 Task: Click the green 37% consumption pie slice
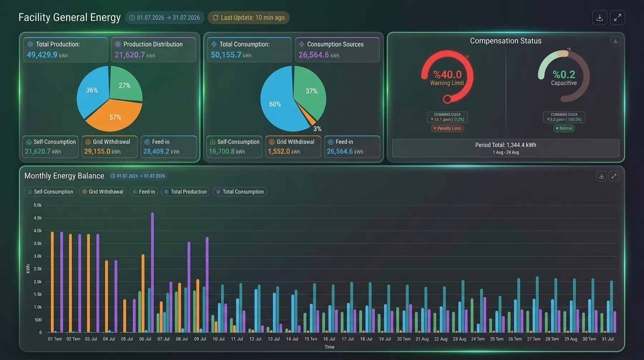pos(311,91)
